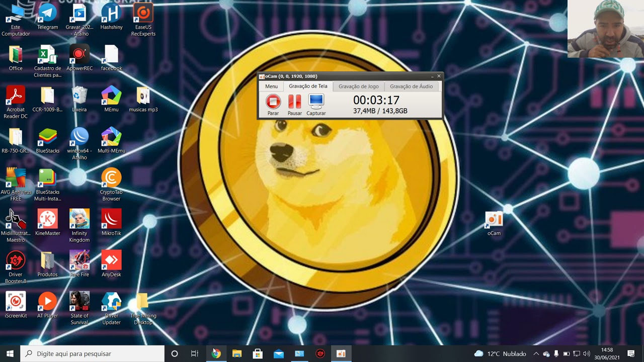Open MidiIllustrator Maestro icon
Image resolution: width=644 pixels, height=362 pixels.
[x=16, y=226]
